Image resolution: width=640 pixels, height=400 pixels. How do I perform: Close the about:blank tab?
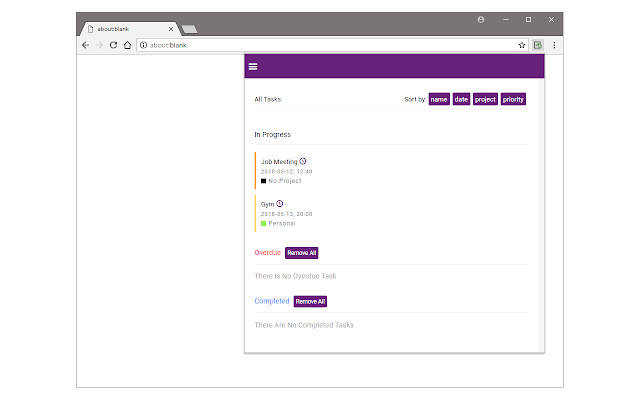click(171, 29)
